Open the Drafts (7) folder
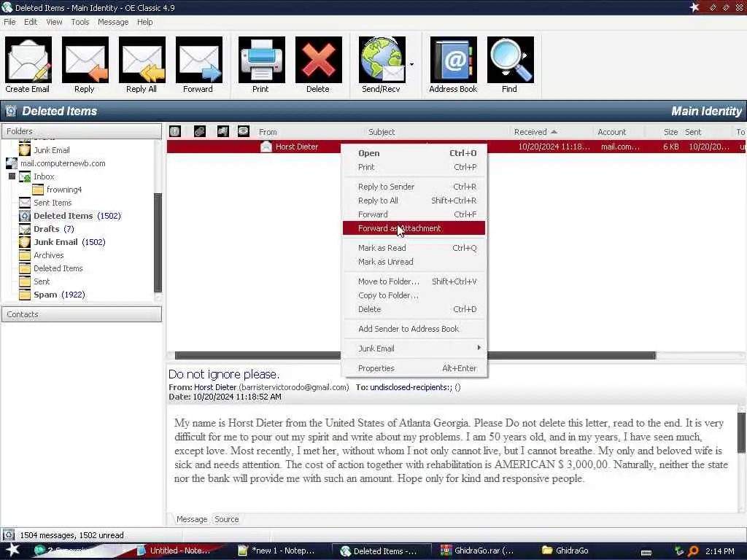 53,229
